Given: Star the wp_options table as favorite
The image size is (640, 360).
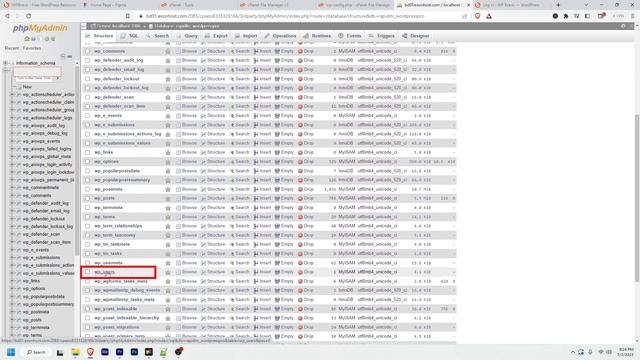Looking at the screenshot, I should pos(168,162).
